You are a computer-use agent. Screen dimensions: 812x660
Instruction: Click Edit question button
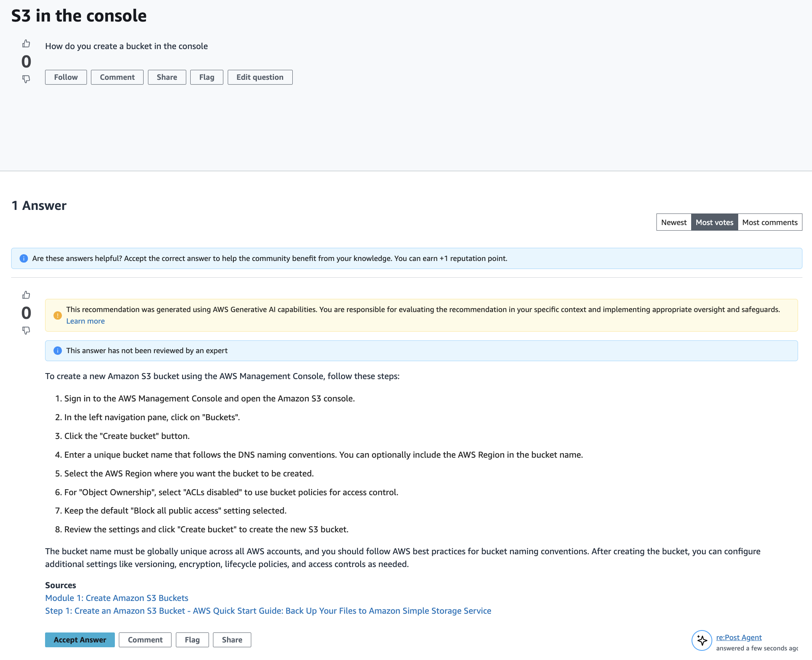click(260, 77)
